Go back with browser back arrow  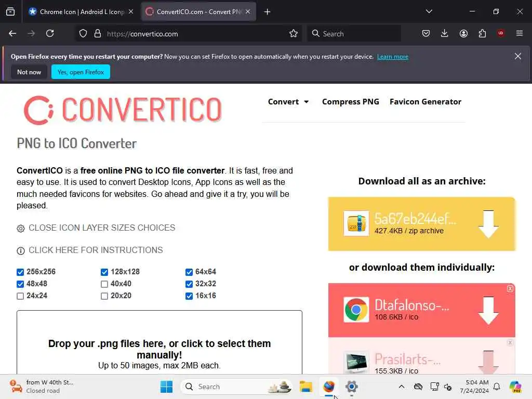12,34
